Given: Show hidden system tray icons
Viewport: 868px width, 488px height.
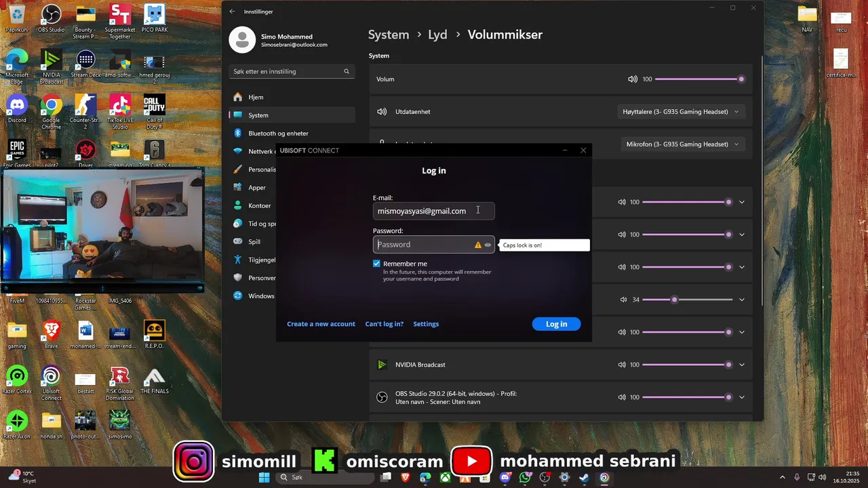Looking at the screenshot, I should pyautogui.click(x=782, y=478).
